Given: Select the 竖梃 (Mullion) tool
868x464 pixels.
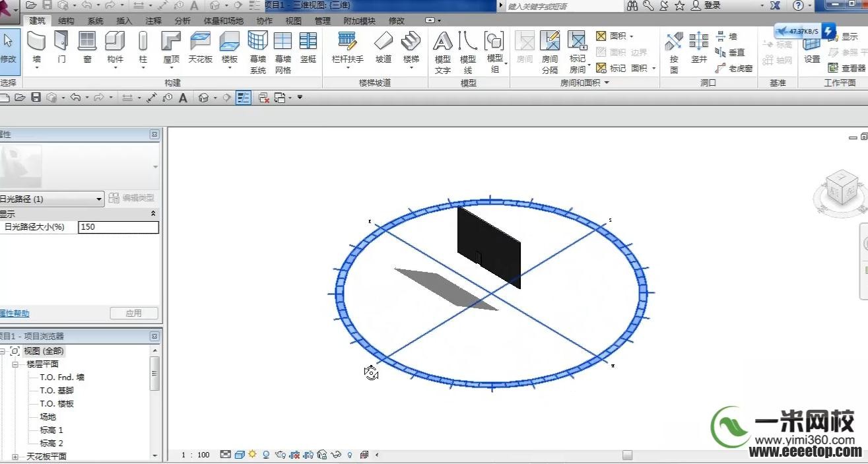Looking at the screenshot, I should pos(308,48).
